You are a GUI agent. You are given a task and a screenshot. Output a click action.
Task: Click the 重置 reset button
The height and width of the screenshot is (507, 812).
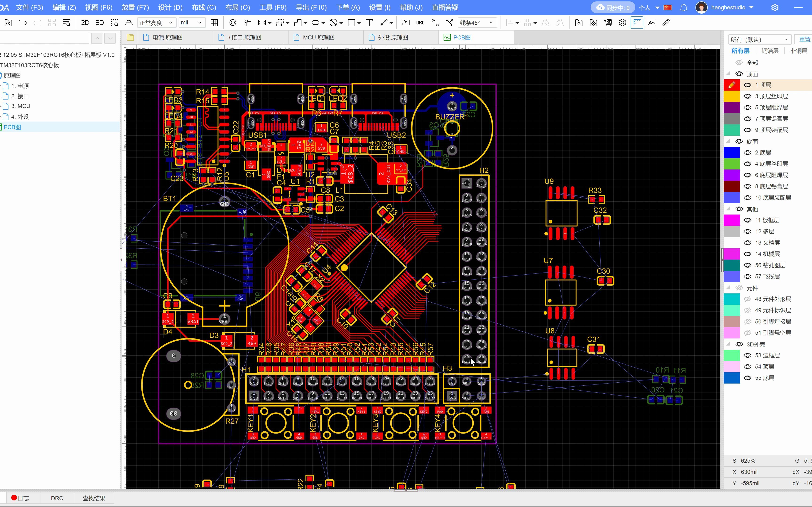805,39
